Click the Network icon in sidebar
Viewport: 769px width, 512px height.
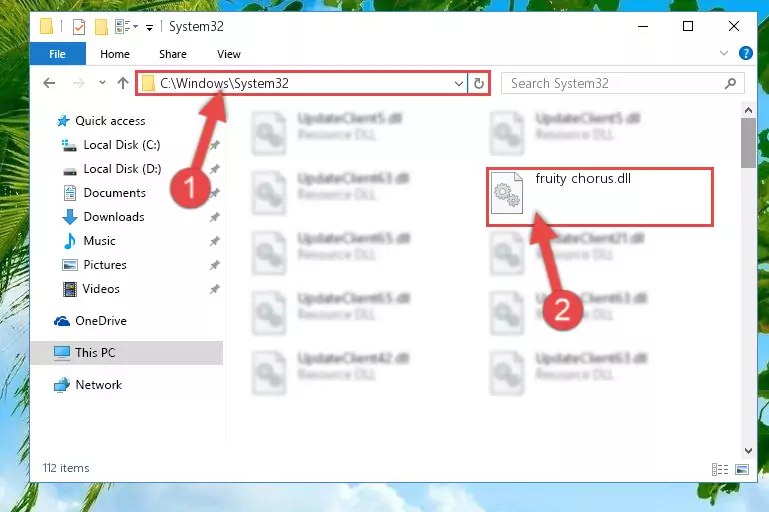pyautogui.click(x=62, y=385)
